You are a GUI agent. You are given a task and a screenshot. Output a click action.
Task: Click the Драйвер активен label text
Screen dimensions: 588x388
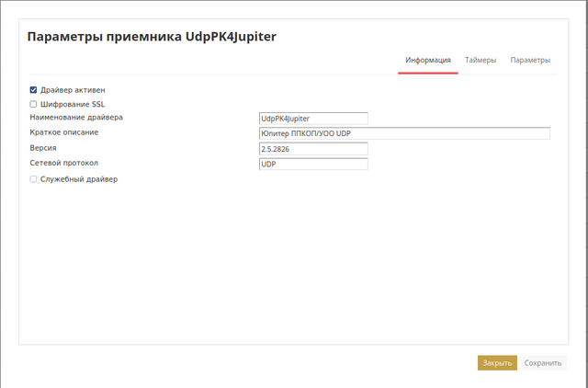pyautogui.click(x=73, y=90)
